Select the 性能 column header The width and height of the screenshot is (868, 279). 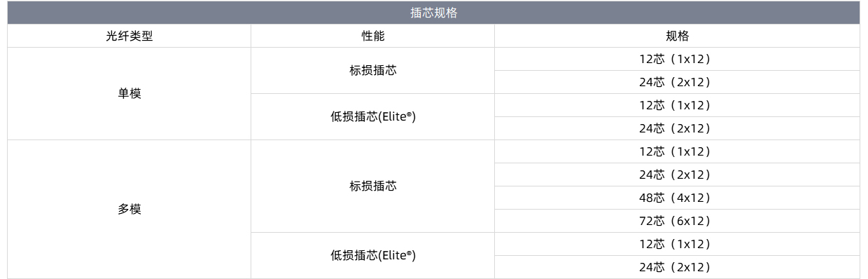pos(373,36)
